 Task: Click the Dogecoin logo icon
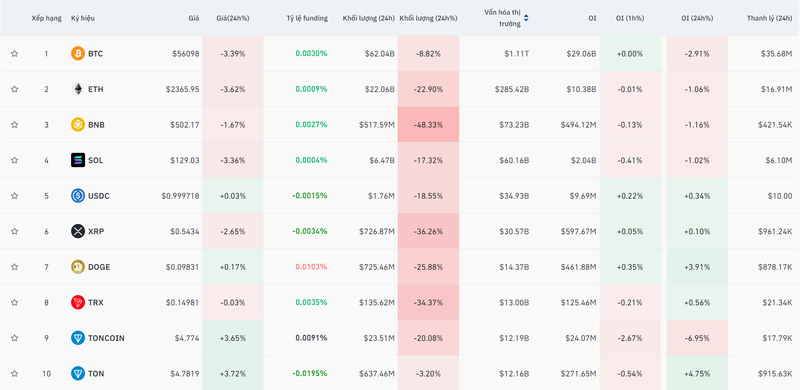[x=78, y=267]
